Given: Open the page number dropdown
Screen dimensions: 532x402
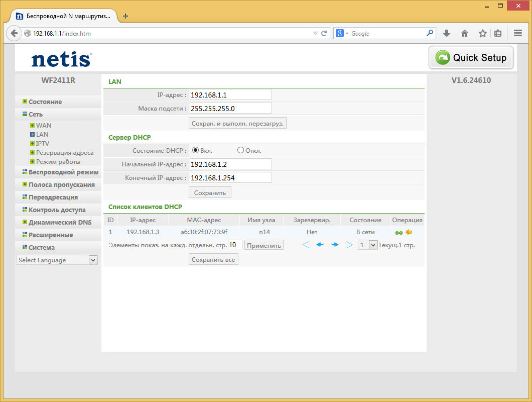Looking at the screenshot, I should (x=367, y=245).
